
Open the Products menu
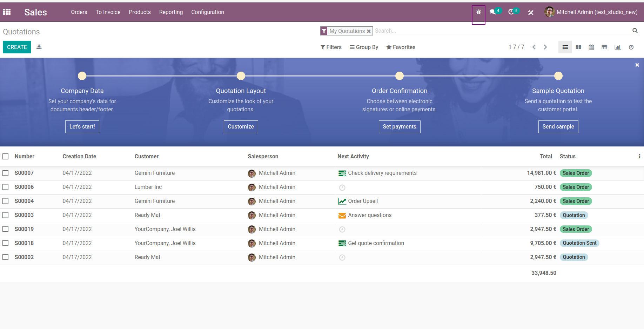tap(140, 12)
